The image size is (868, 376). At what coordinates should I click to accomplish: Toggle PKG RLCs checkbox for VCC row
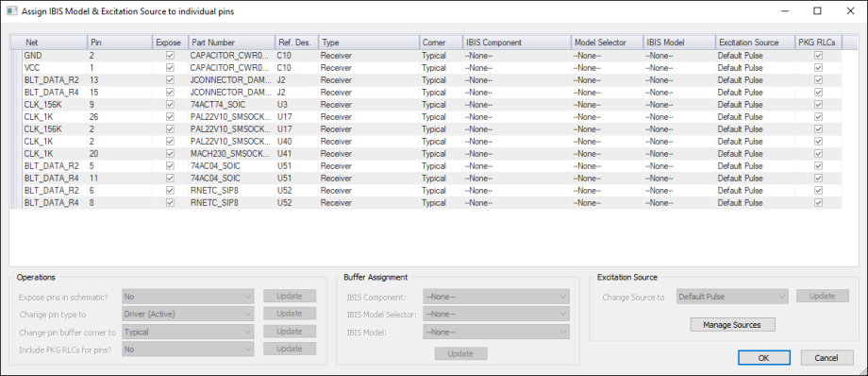(x=818, y=68)
